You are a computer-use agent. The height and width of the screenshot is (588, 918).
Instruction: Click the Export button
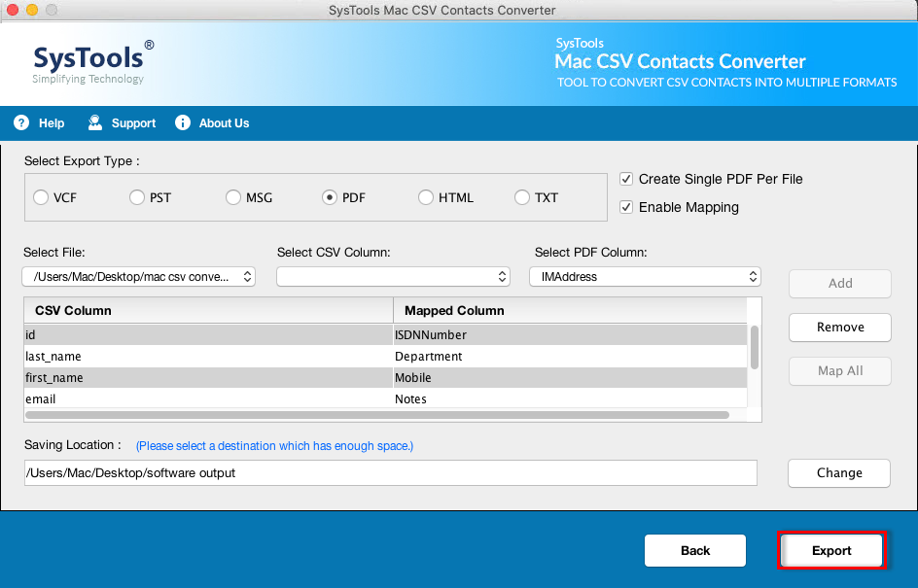(831, 550)
